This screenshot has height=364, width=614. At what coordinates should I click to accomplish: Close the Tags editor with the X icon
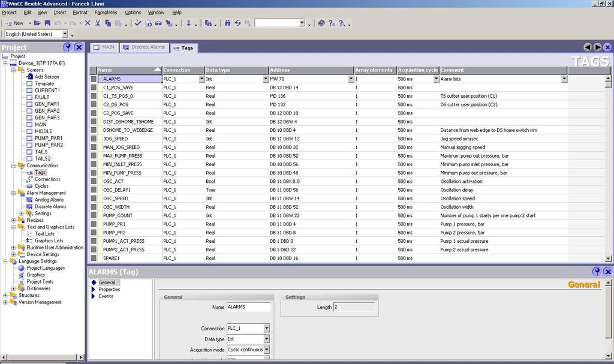click(x=608, y=47)
